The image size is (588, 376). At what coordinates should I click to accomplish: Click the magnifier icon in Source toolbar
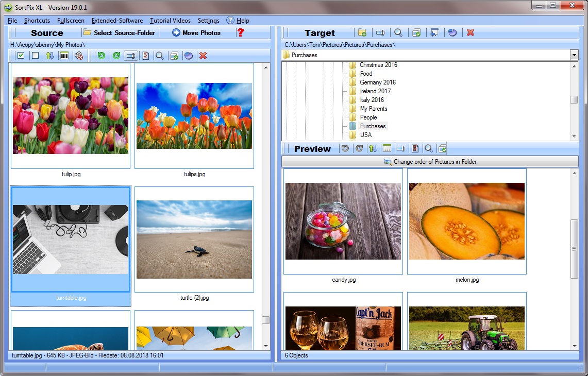pos(160,56)
